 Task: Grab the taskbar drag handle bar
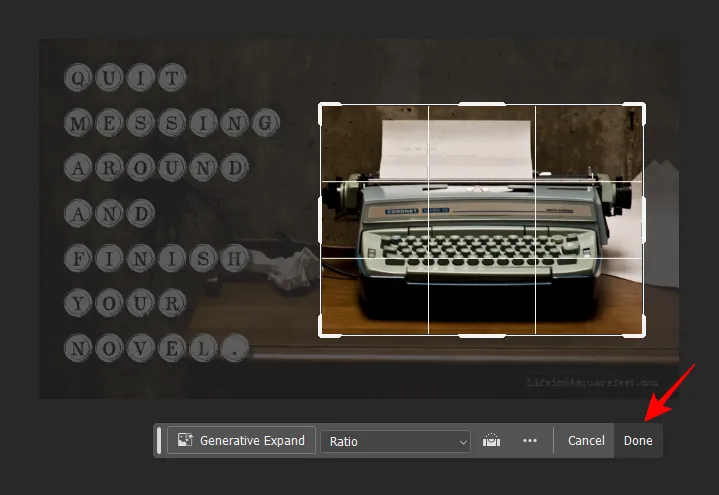[x=159, y=440]
